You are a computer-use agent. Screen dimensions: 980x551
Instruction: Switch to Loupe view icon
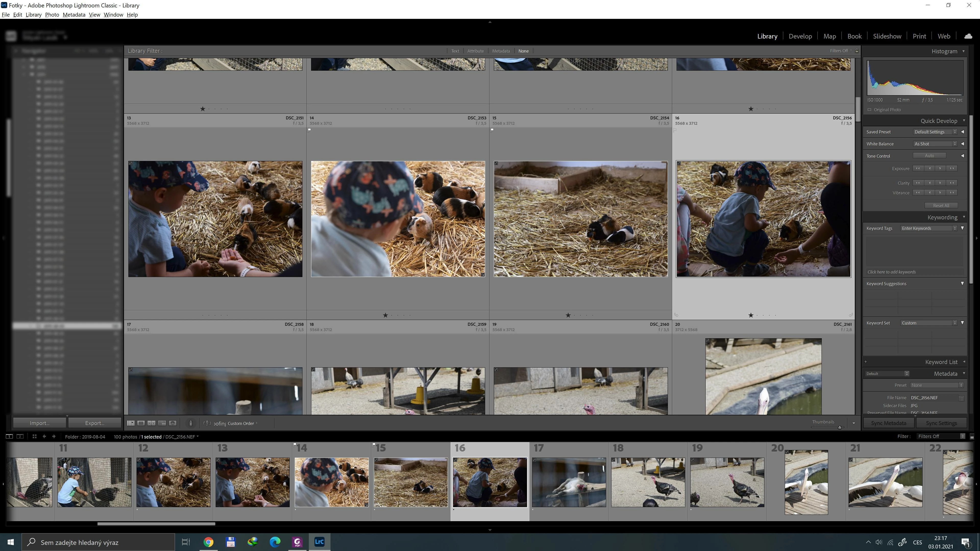(141, 423)
